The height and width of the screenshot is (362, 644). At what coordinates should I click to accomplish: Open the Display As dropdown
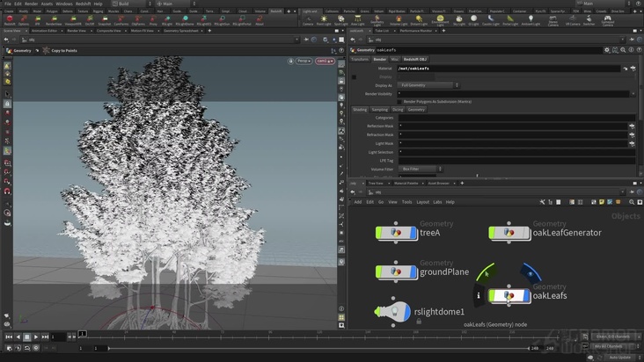coord(428,85)
